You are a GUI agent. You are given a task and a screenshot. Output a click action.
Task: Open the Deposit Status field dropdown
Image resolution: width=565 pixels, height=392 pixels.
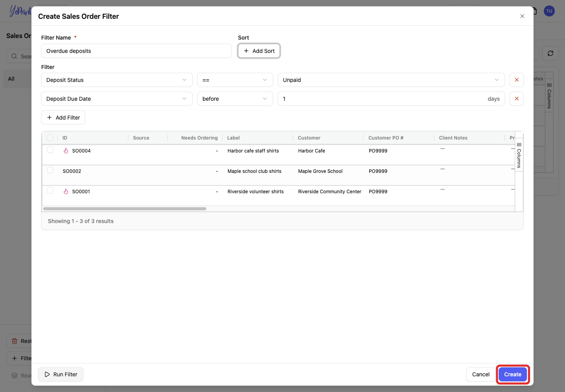tap(117, 80)
